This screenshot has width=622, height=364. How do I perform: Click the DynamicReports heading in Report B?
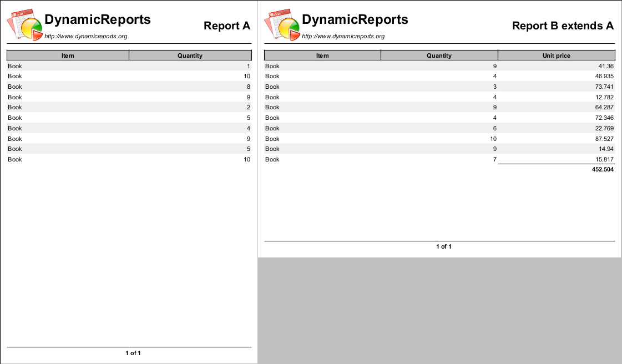click(355, 19)
